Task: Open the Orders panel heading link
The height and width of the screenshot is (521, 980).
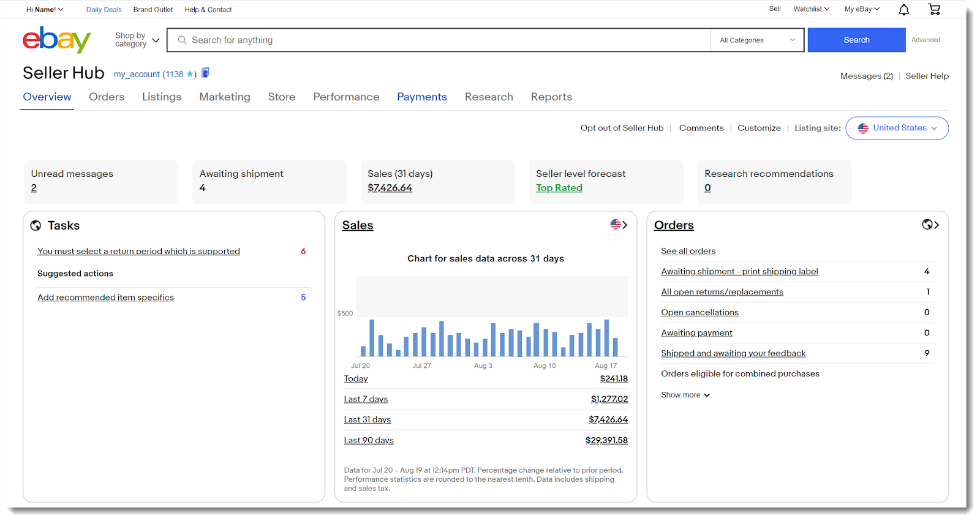Action: pos(674,225)
